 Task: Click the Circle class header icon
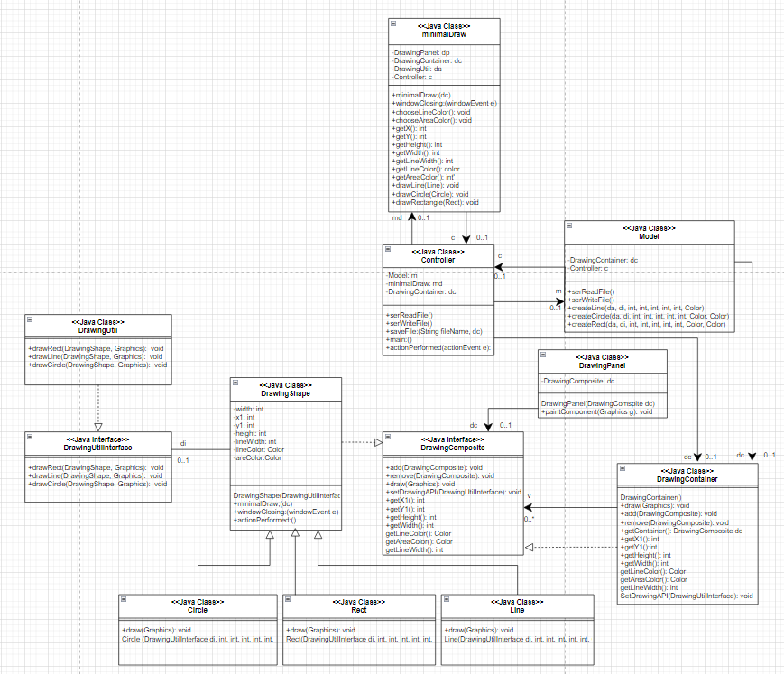coord(123,597)
